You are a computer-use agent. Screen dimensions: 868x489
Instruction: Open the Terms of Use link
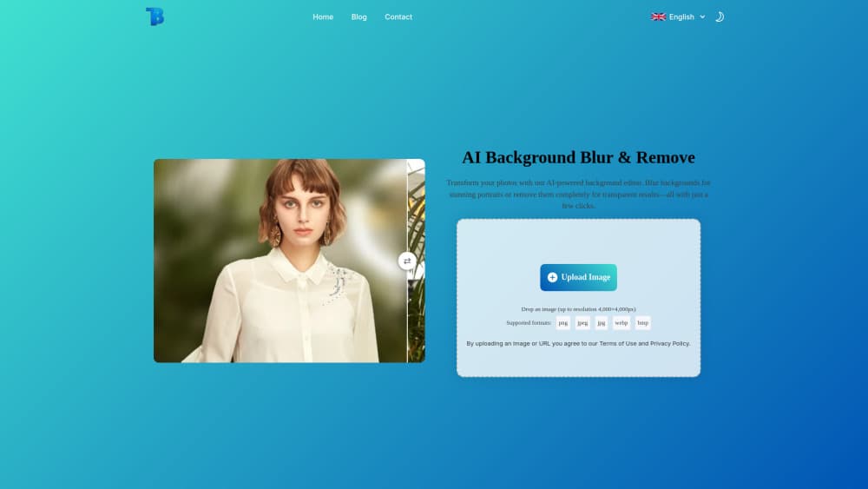(618, 344)
